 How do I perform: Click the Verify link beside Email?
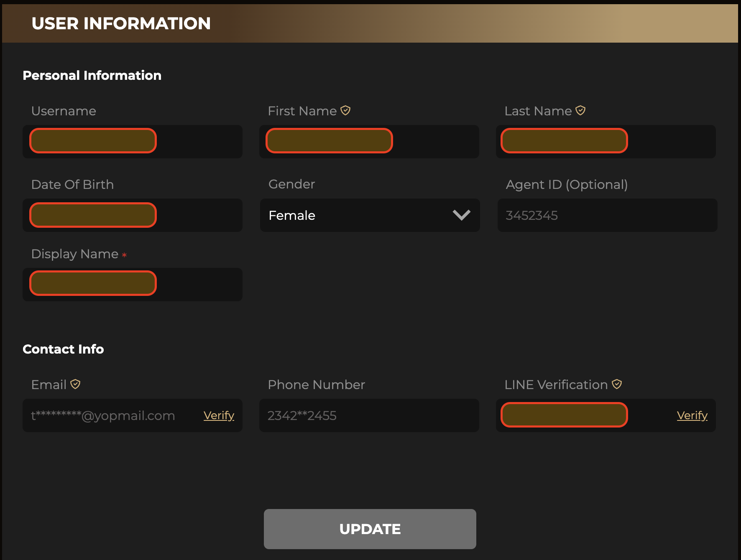(219, 415)
